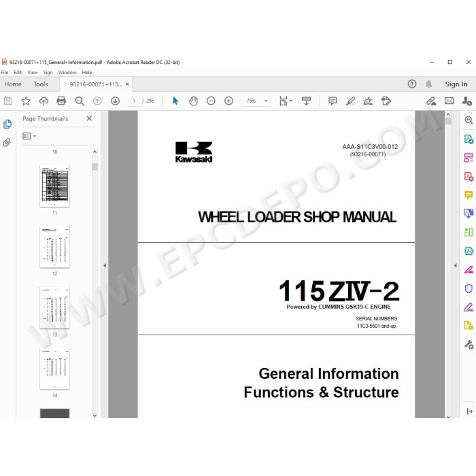Go to next page arrow
The image size is (476, 476).
tap(115, 101)
